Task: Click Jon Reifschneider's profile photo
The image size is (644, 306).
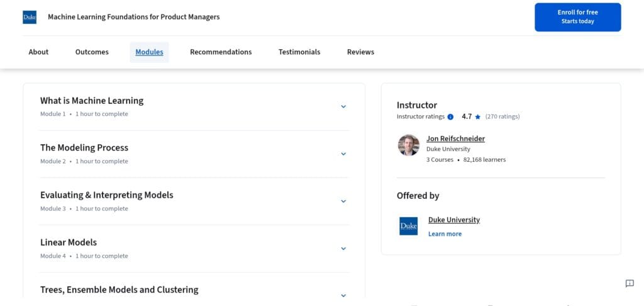Action: [x=409, y=145]
